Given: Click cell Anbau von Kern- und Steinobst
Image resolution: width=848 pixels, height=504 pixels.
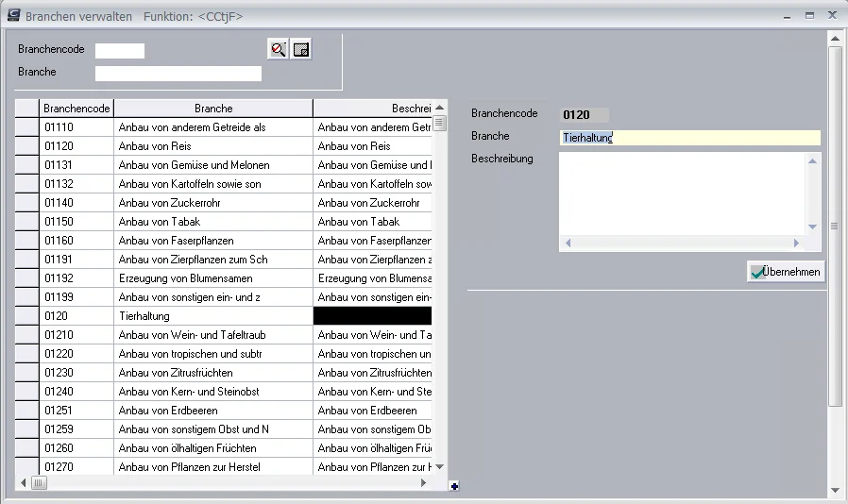Looking at the screenshot, I should coord(213,392).
